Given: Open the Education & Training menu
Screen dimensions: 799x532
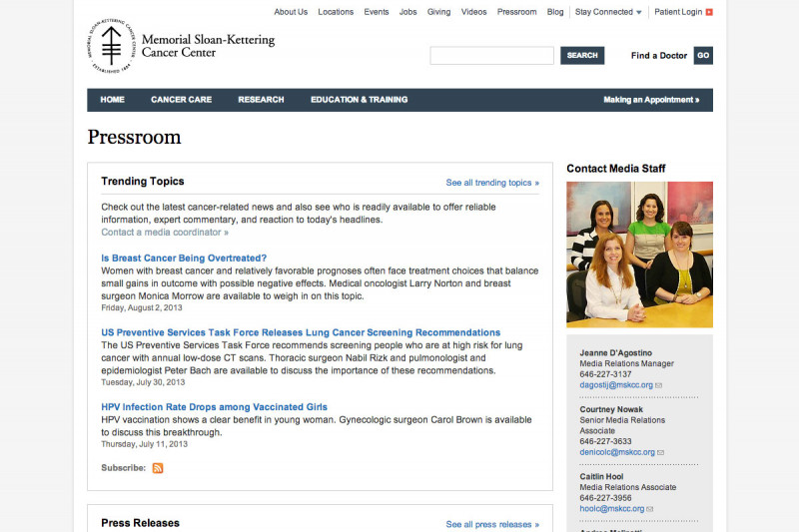Looking at the screenshot, I should pyautogui.click(x=359, y=100).
